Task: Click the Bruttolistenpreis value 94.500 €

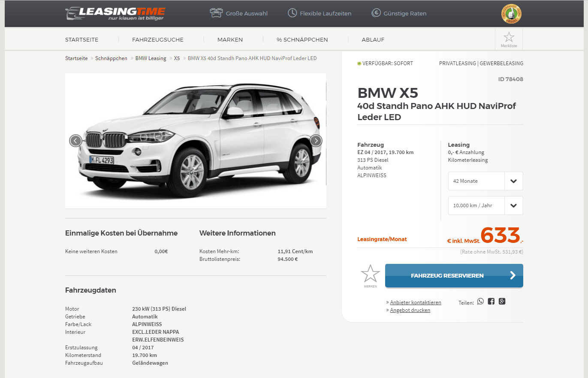Action: pyautogui.click(x=288, y=259)
